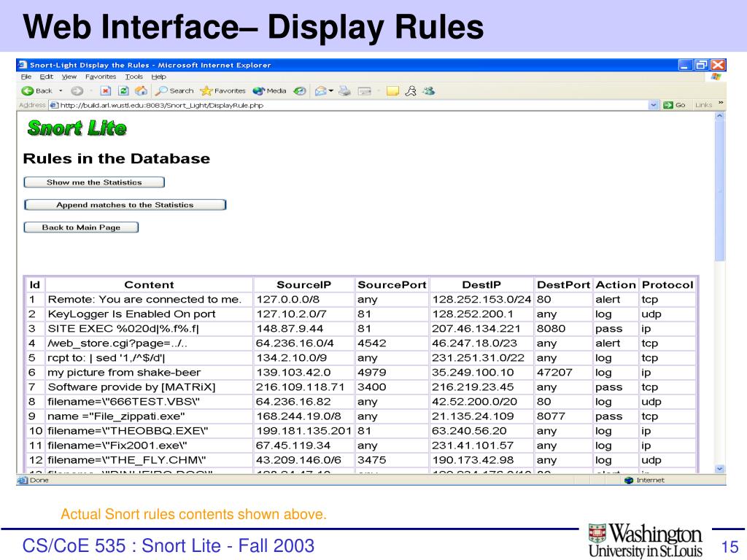Click Append matches to the Statistics

pos(125,205)
